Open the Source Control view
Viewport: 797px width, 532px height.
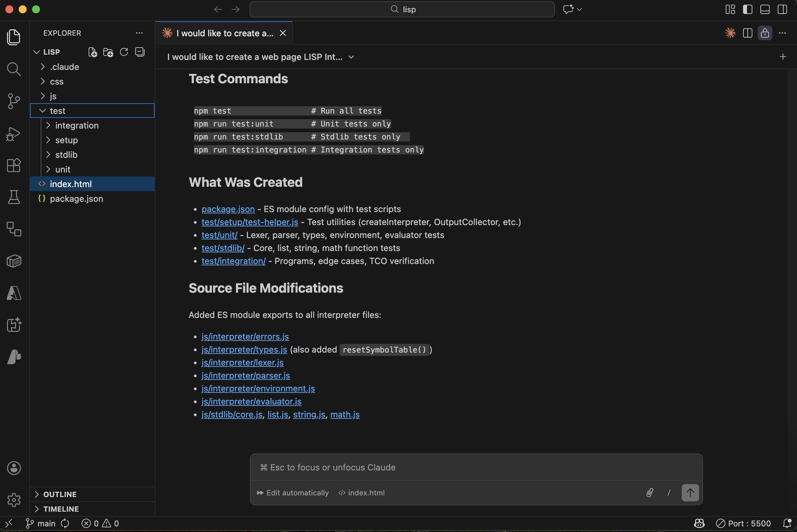(14, 101)
